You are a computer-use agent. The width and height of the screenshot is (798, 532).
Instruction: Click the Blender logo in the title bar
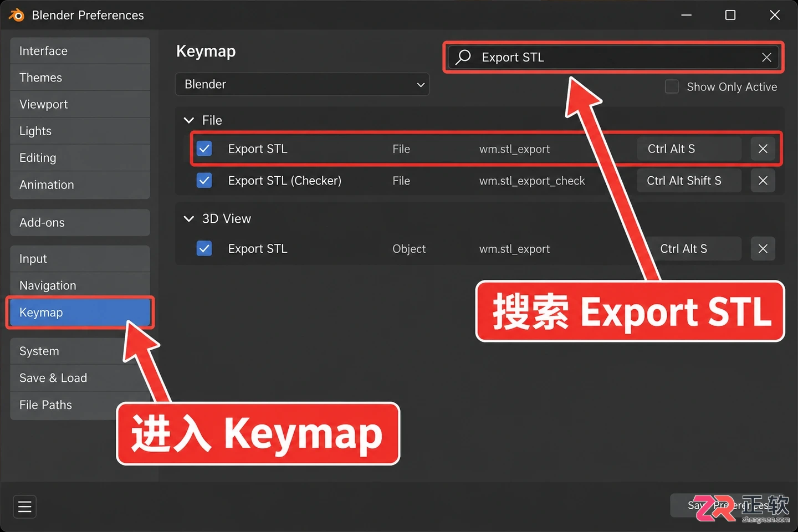(17, 15)
